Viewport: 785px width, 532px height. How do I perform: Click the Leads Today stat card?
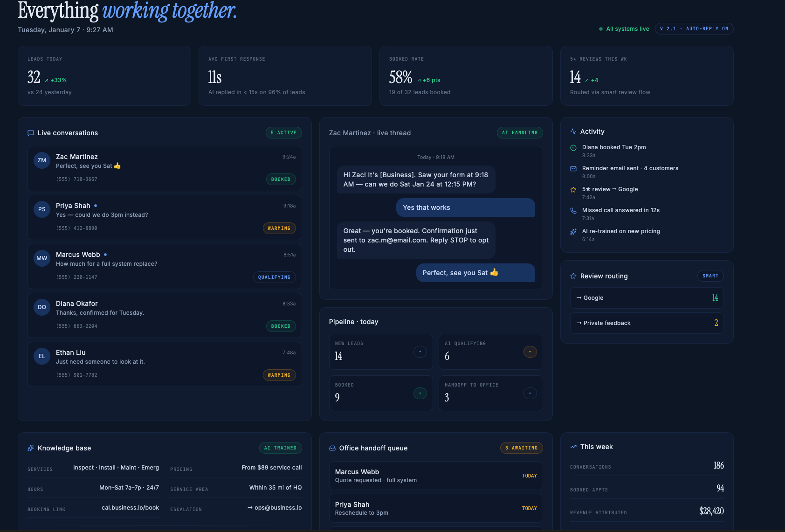click(x=104, y=76)
